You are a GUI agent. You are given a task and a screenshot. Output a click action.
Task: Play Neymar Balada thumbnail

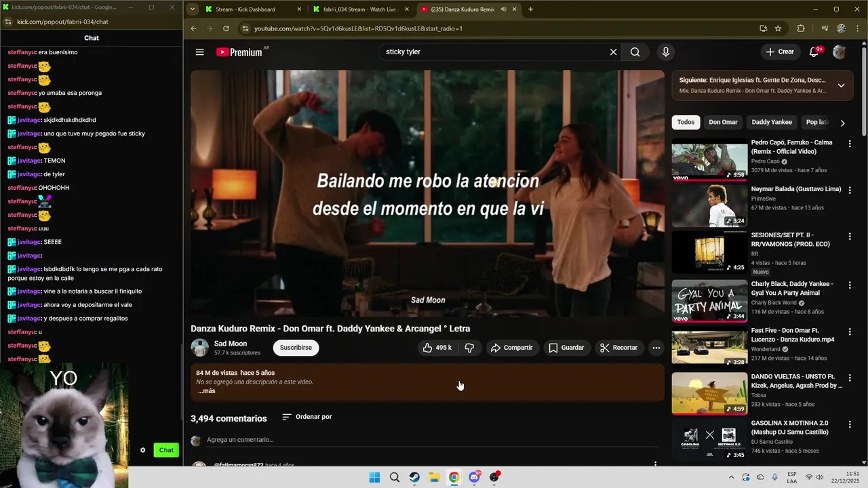[709, 206]
